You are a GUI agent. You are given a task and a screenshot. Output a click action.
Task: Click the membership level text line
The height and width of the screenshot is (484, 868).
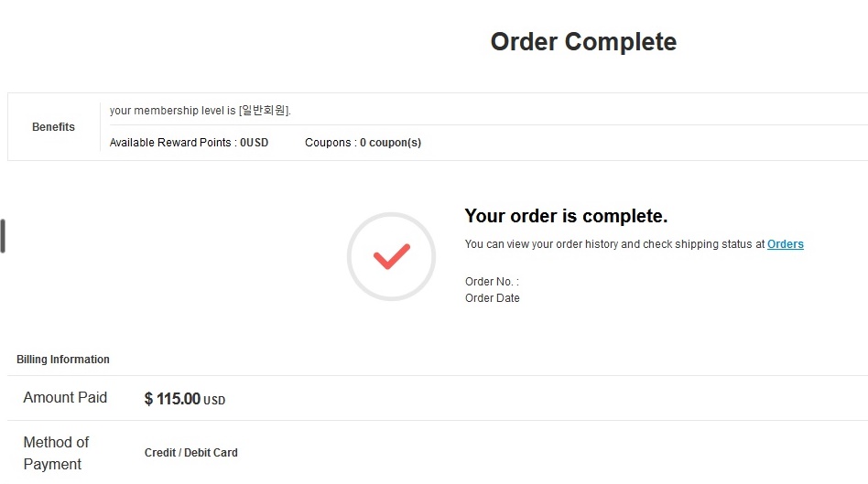click(x=200, y=110)
